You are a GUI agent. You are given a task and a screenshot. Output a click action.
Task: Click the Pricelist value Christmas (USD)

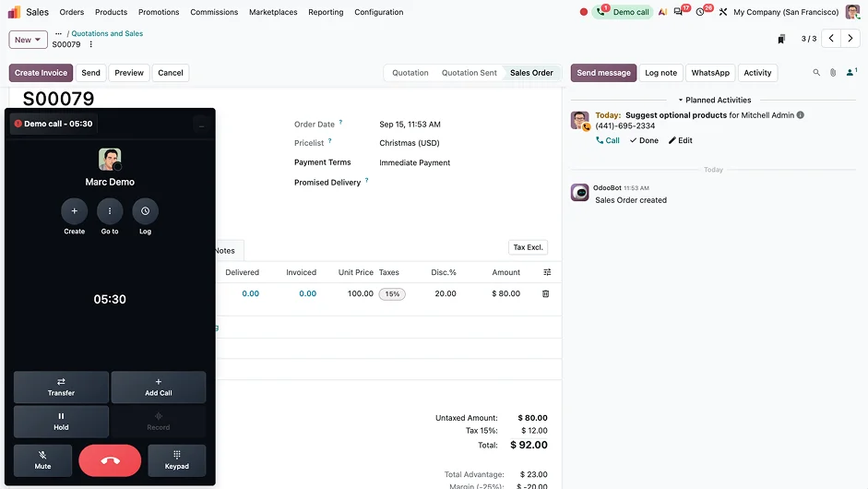click(x=409, y=143)
